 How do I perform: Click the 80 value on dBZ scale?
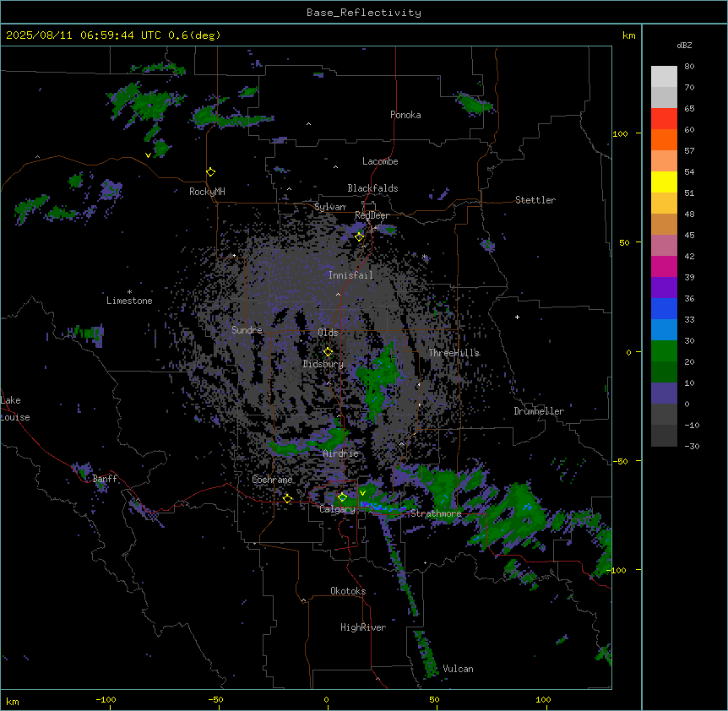689,67
